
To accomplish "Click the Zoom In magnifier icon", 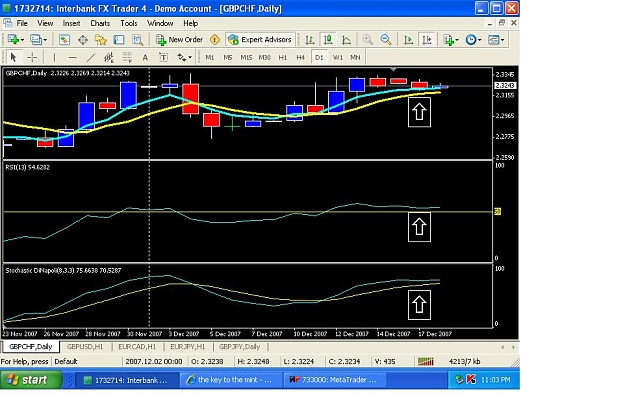I will tap(367, 39).
